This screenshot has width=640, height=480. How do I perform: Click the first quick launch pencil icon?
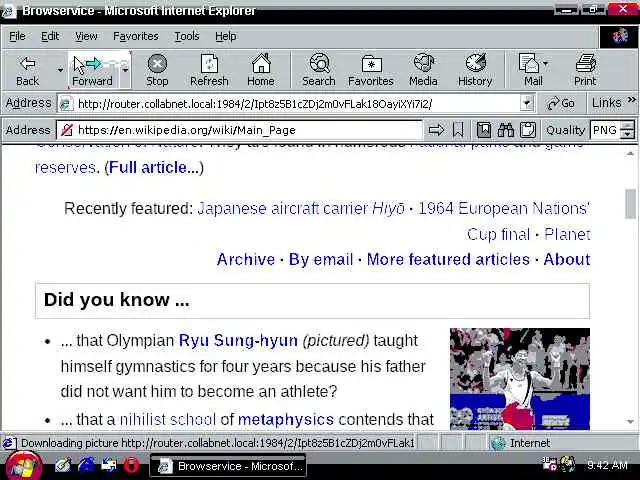[63, 466]
